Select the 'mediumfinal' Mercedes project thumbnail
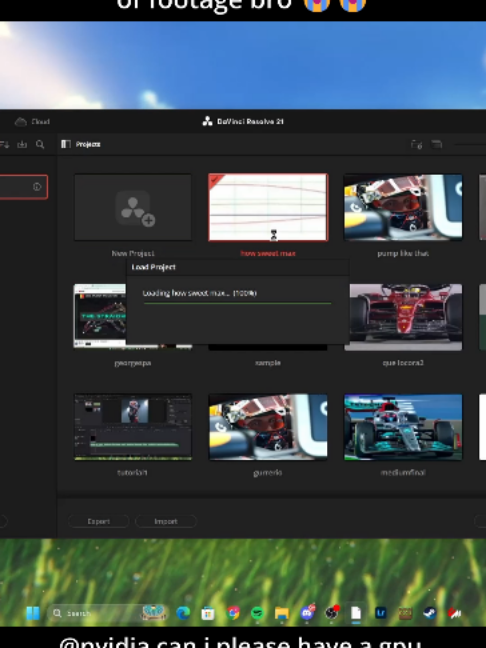Image resolution: width=486 pixels, height=648 pixels. pyautogui.click(x=403, y=427)
